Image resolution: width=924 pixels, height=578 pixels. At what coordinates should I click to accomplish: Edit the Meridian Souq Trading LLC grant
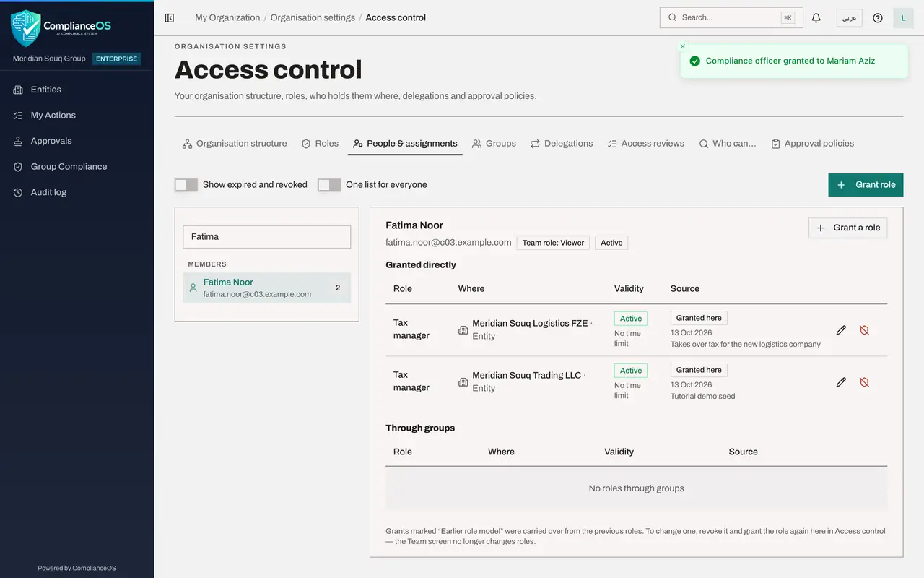pyautogui.click(x=841, y=382)
